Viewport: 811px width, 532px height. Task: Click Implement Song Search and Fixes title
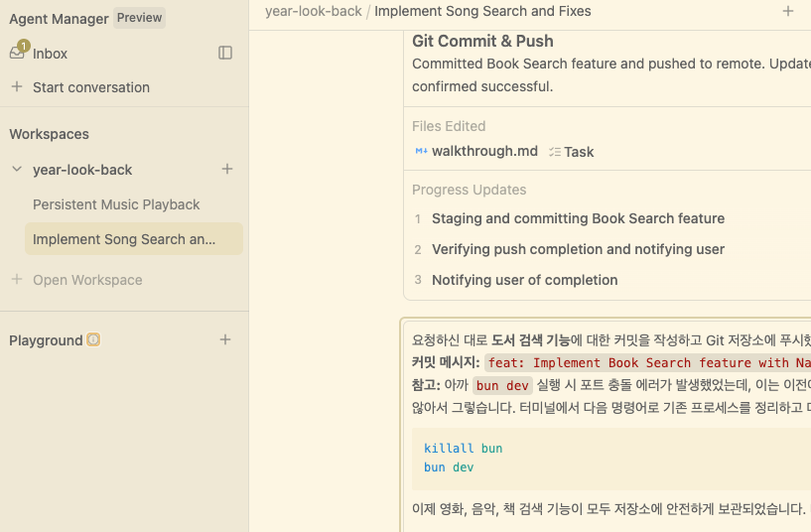[482, 12]
